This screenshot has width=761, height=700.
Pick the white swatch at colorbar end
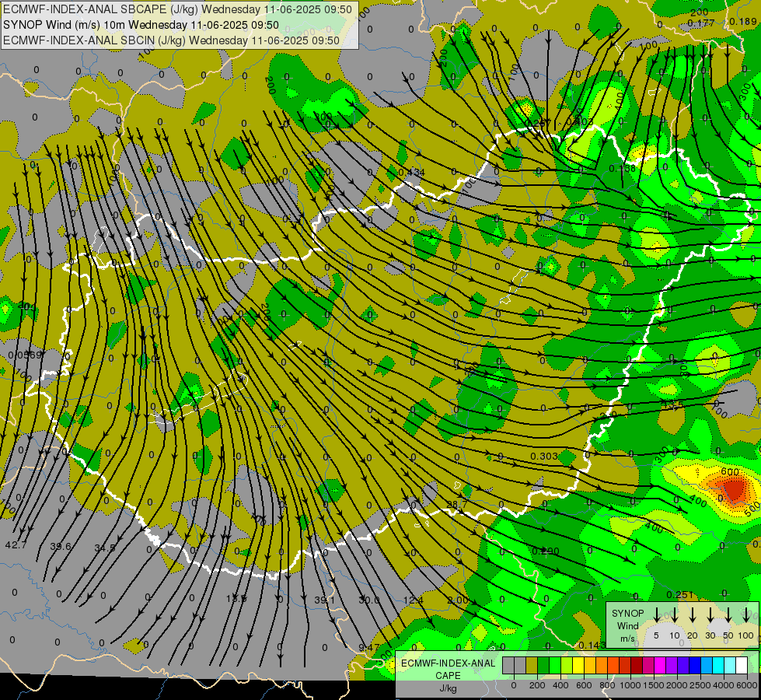click(x=742, y=666)
